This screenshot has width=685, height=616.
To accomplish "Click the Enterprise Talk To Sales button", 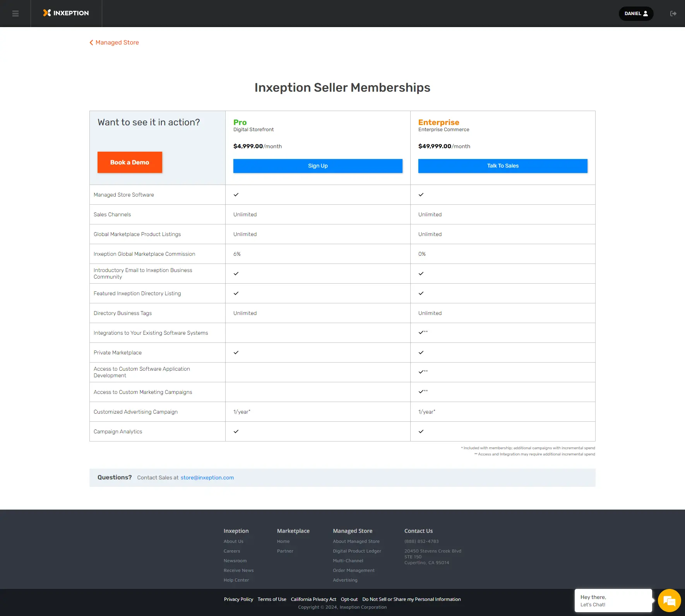I will 503,166.
